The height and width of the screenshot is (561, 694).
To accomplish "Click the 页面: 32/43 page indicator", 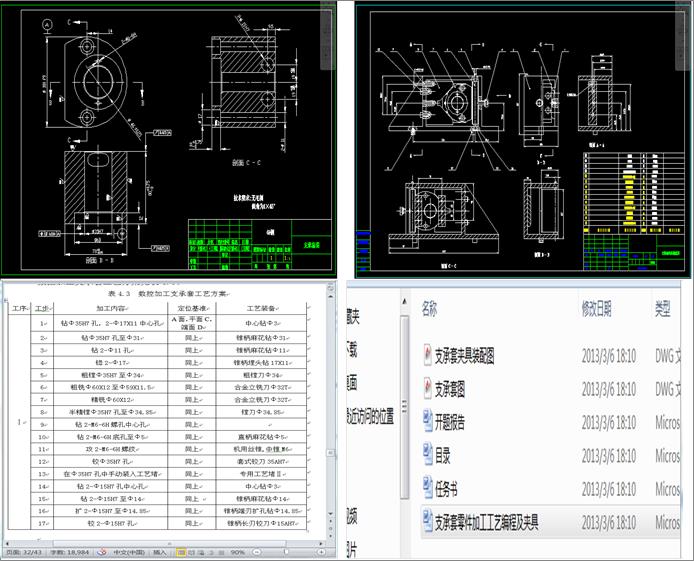I will [25, 551].
